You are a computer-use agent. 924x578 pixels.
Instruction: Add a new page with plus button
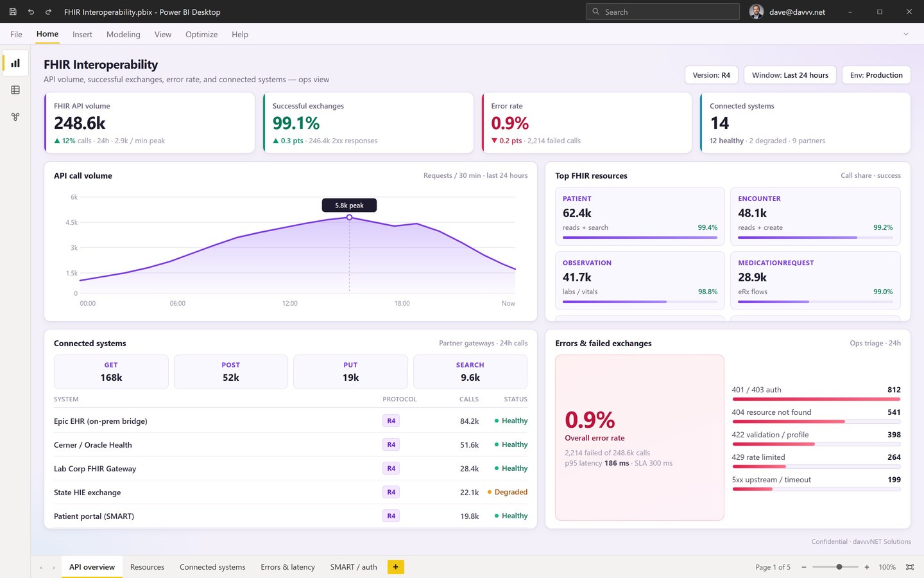(x=396, y=567)
